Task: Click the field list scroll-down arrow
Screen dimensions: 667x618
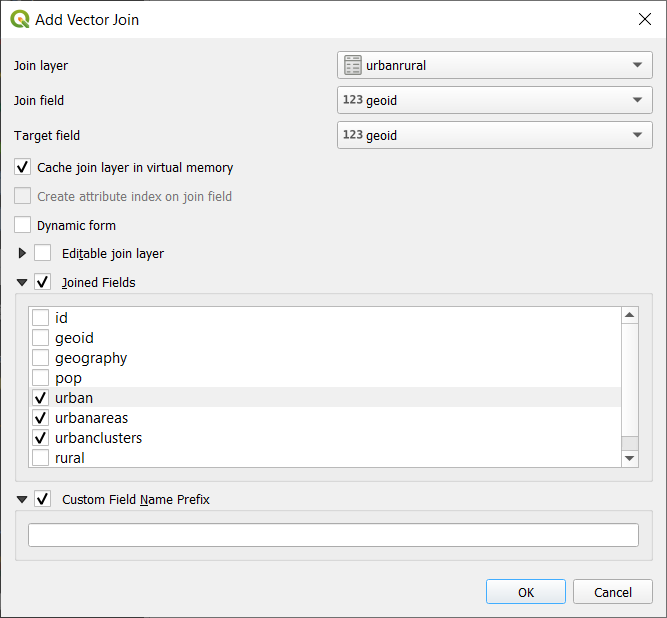Action: pos(630,459)
